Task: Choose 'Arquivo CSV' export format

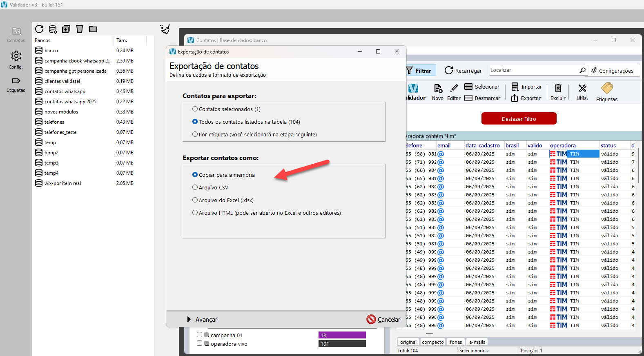Action: click(195, 187)
